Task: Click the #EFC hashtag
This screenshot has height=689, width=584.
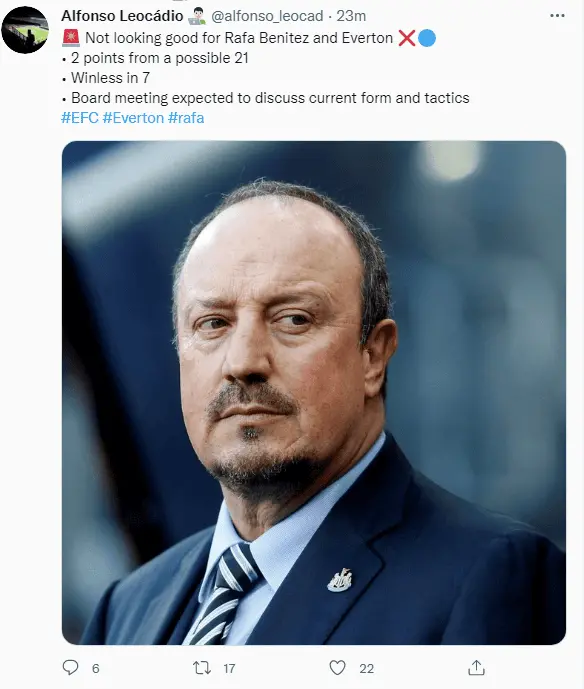Action: click(x=80, y=118)
